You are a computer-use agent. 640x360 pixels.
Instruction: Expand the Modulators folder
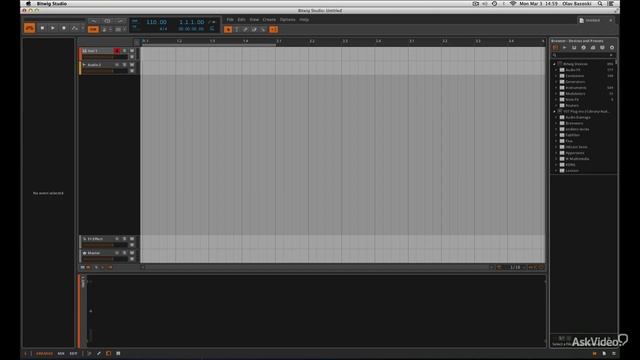click(557, 93)
